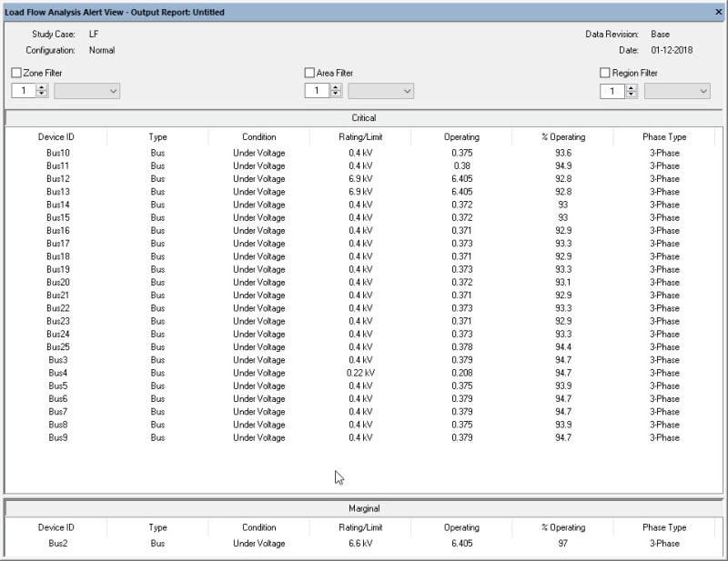The height and width of the screenshot is (561, 728).
Task: Increase the Area Filter number stepper
Action: click(x=336, y=87)
